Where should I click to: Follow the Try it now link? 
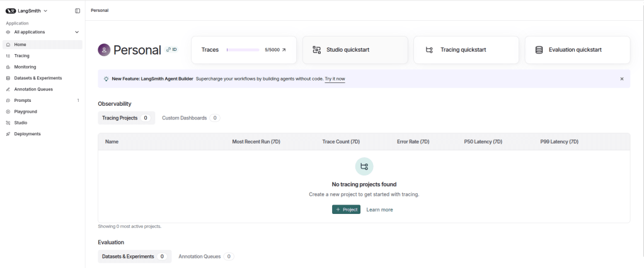[x=335, y=79]
